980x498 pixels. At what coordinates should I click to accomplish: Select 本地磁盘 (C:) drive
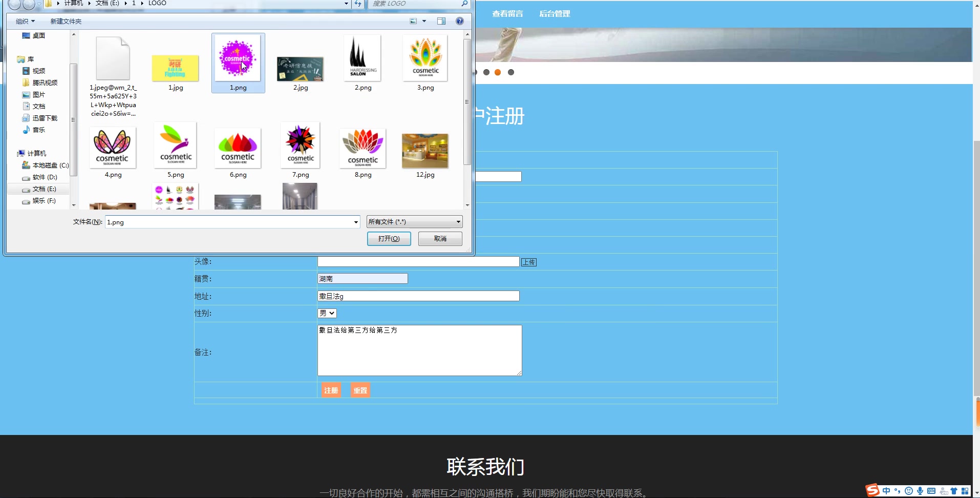pyautogui.click(x=45, y=165)
